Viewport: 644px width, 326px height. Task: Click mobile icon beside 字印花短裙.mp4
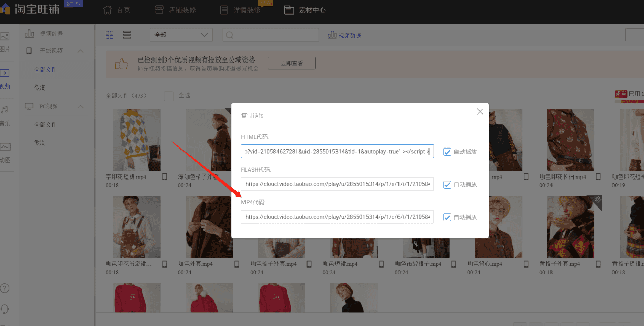[164, 177]
